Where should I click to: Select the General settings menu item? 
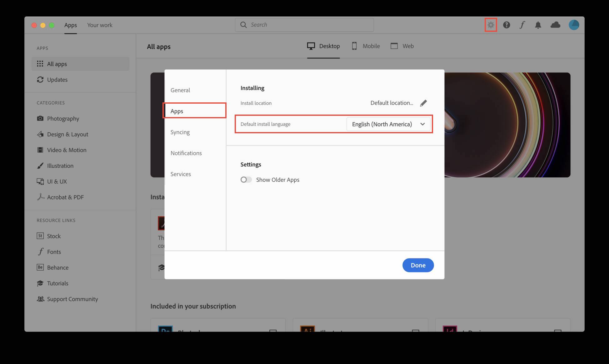(x=180, y=90)
